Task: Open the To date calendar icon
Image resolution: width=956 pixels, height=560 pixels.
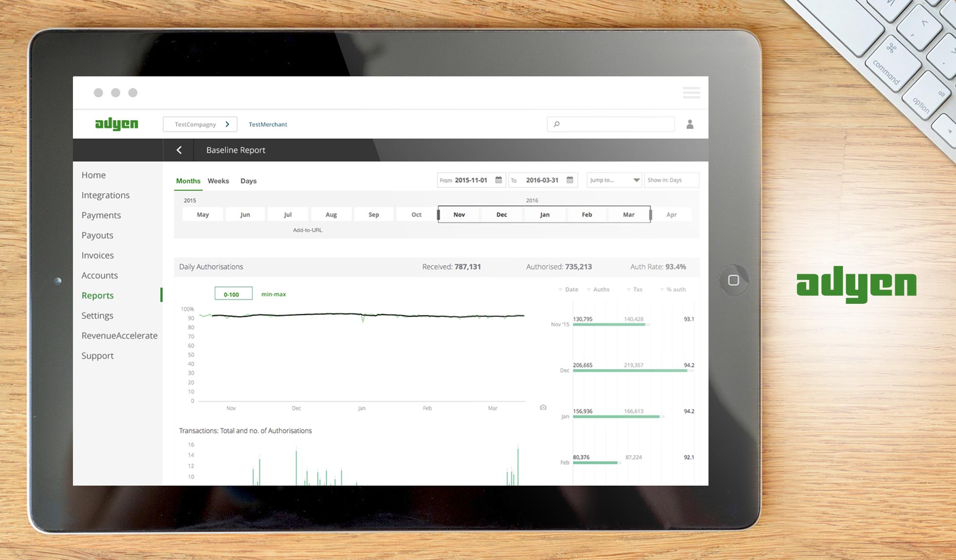Action: [x=570, y=180]
